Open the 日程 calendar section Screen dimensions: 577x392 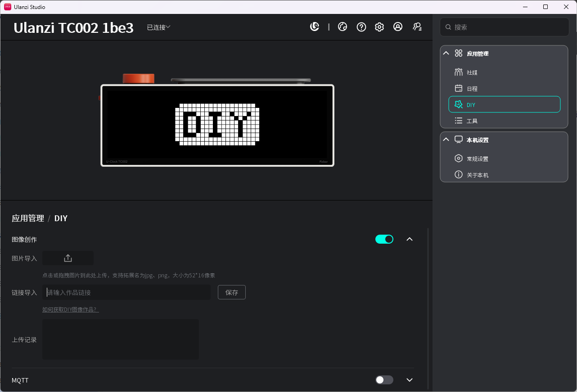505,89
